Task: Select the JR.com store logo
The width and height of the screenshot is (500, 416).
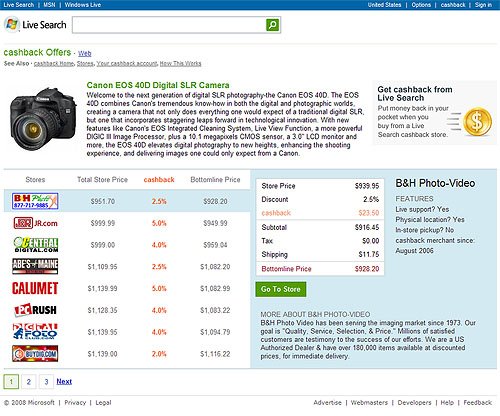Action: pyautogui.click(x=35, y=223)
